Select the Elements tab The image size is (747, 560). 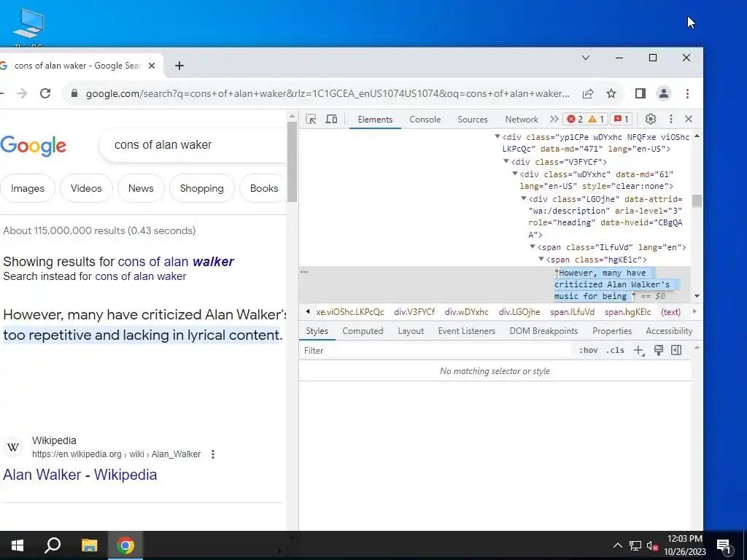pyautogui.click(x=375, y=120)
